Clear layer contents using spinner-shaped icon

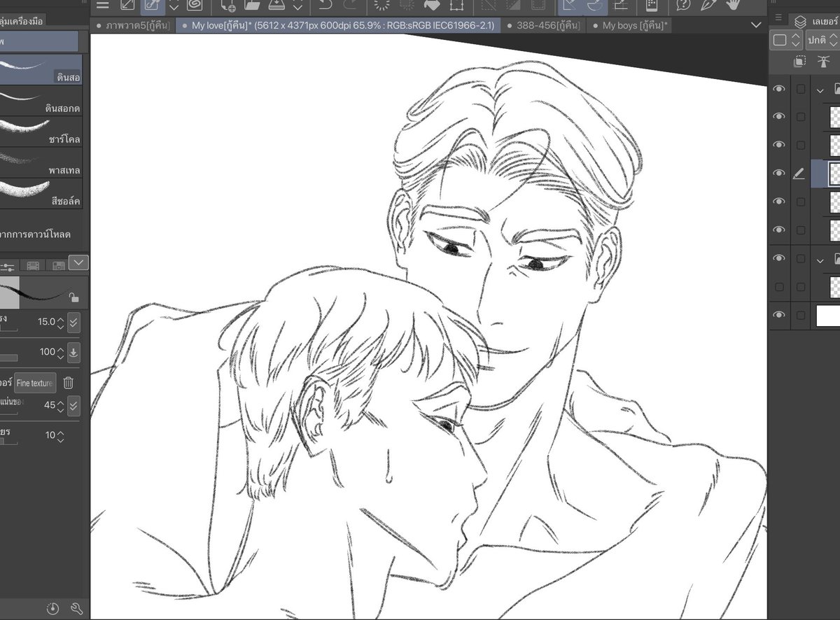coord(381,4)
